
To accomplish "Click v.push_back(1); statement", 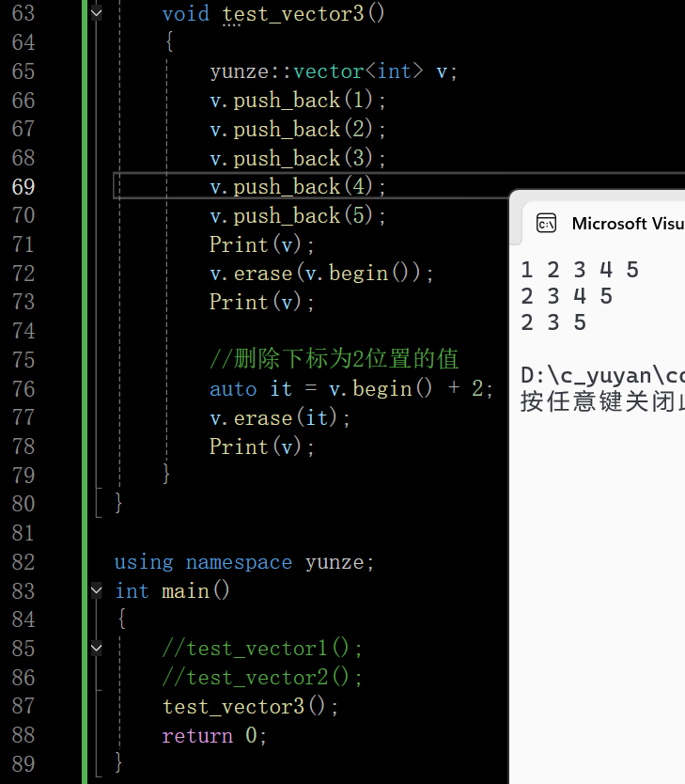I will tap(298, 100).
